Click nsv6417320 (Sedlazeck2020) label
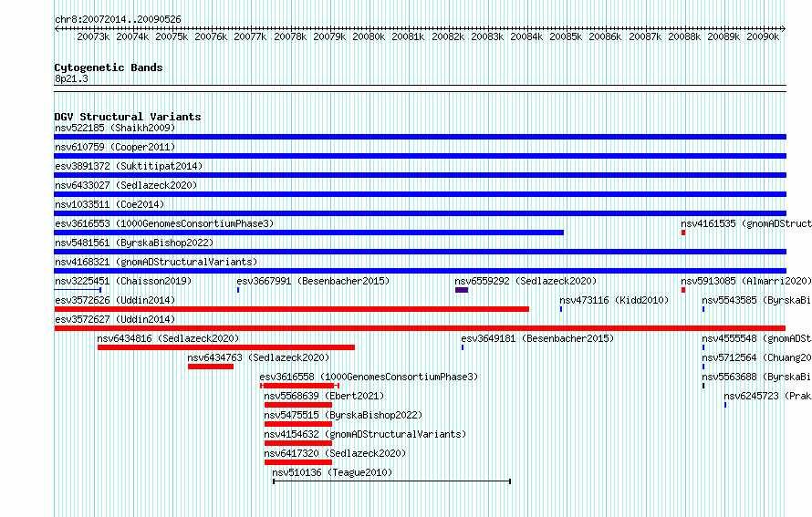 tap(335, 453)
